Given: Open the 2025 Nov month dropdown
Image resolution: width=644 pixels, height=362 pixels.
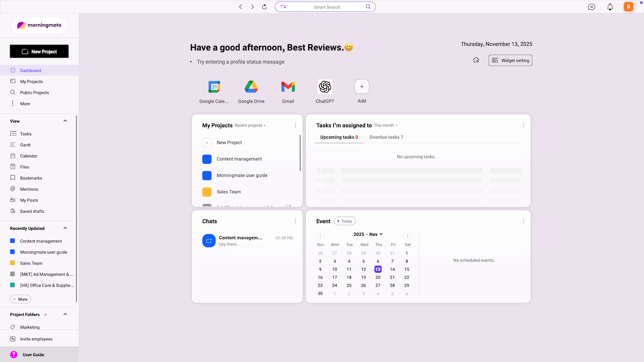Looking at the screenshot, I should (x=368, y=234).
